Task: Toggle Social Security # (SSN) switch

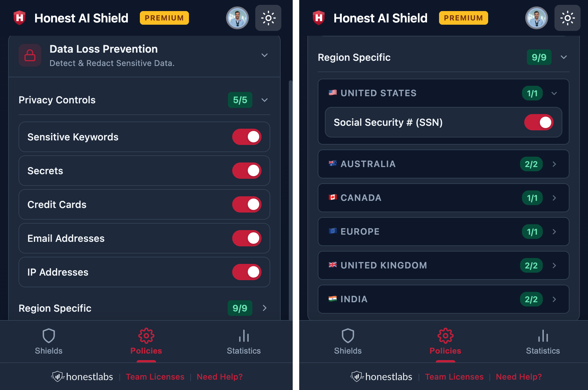Action: pos(539,122)
